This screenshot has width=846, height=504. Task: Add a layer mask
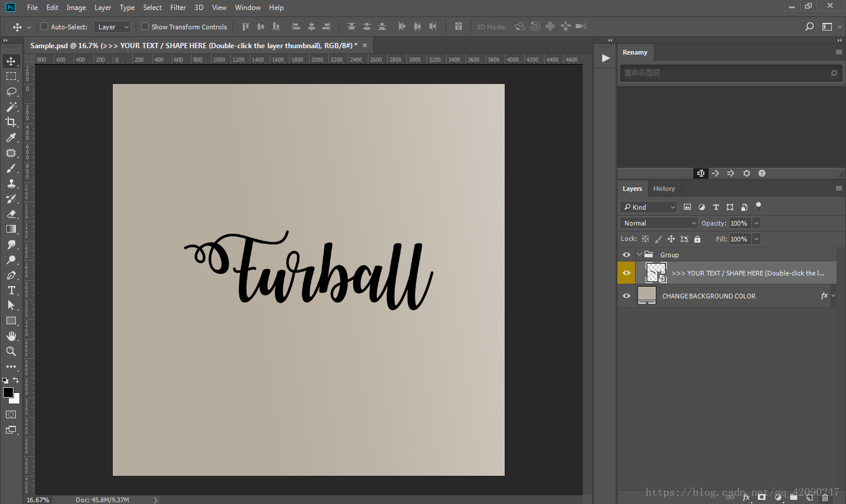(762, 497)
